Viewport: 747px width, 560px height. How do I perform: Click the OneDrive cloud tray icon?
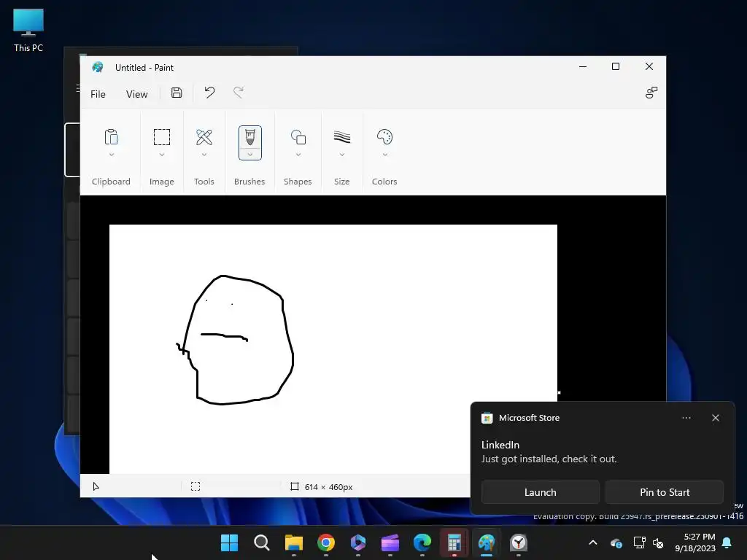coord(616,542)
